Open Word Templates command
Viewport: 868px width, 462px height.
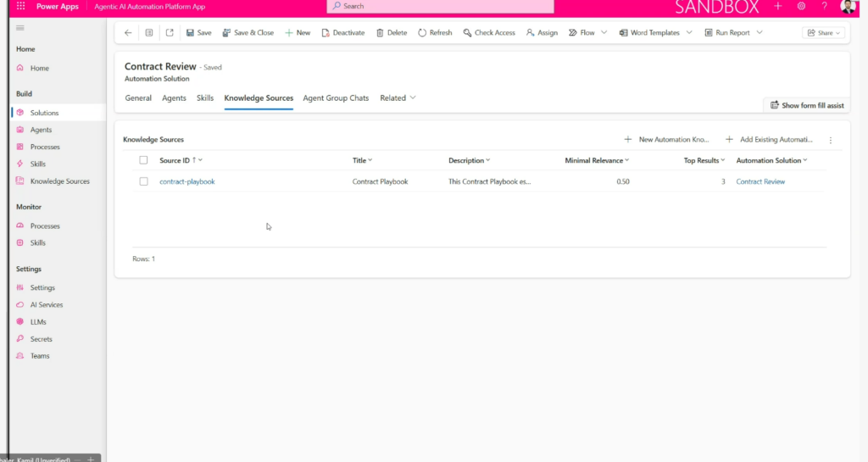click(648, 33)
